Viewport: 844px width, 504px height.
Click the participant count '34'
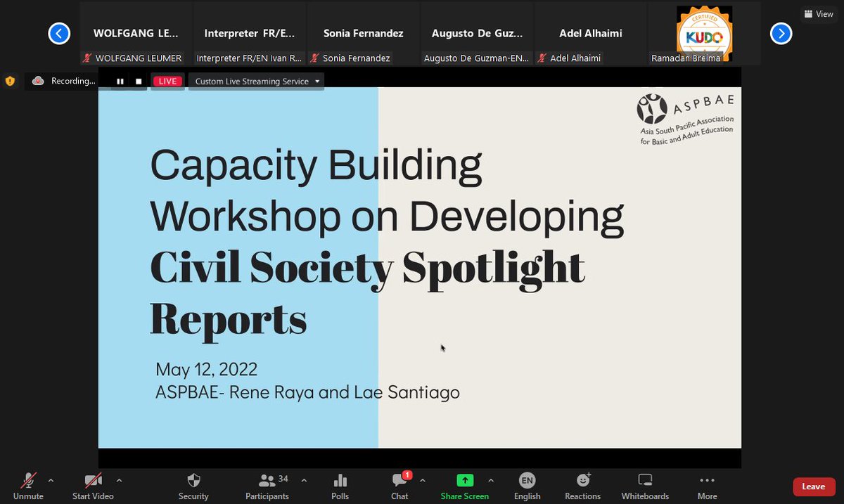283,479
